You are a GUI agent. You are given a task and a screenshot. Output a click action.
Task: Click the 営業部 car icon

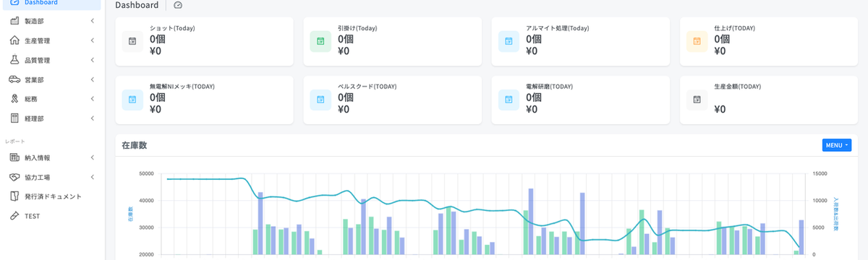(x=14, y=79)
